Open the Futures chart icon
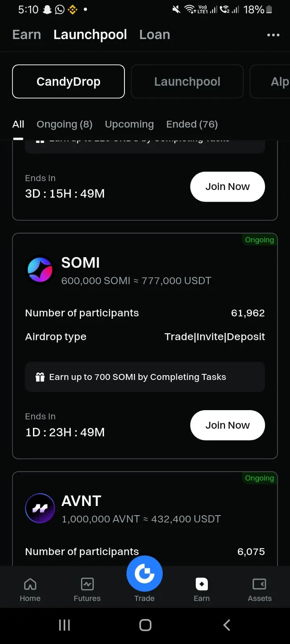290x644 pixels. tap(87, 584)
